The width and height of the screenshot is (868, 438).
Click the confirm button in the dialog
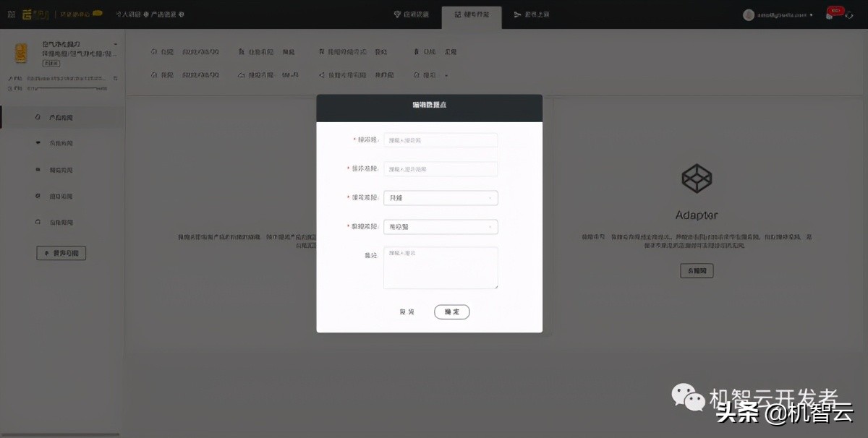point(451,312)
